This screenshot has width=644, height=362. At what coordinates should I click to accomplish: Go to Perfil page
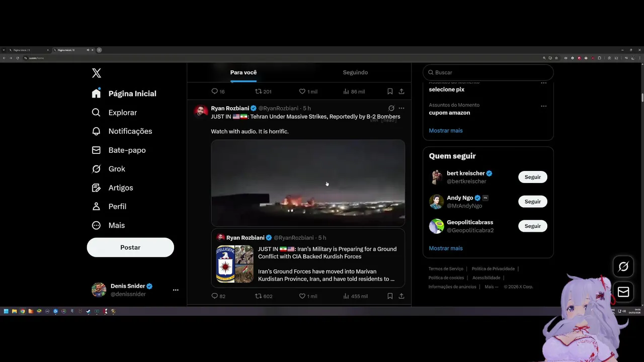click(x=109, y=207)
